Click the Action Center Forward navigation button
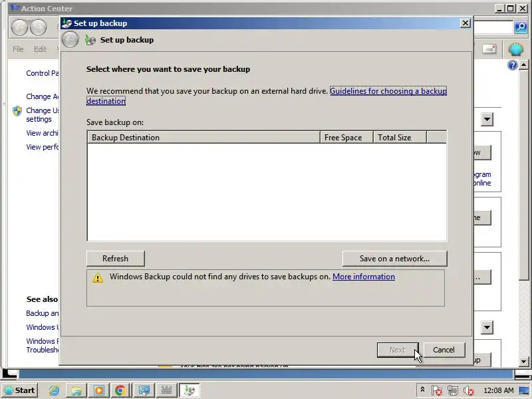Screen dimensions: 532x399 [x=39, y=27]
